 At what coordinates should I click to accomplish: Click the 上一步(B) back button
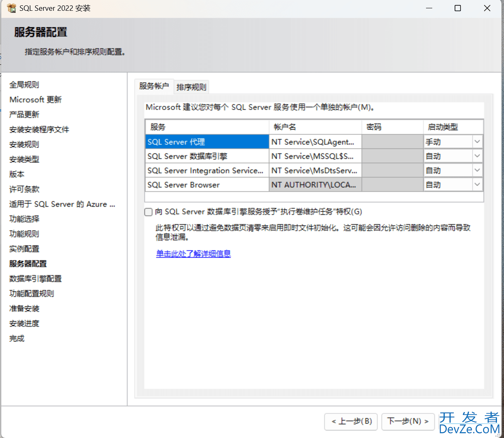[351, 421]
